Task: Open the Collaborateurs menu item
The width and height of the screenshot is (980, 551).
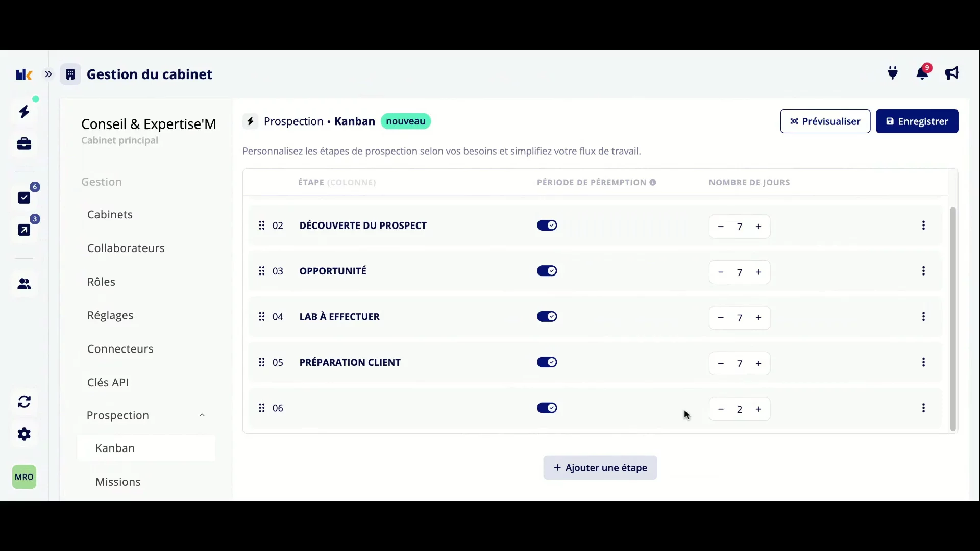Action: [x=126, y=248]
